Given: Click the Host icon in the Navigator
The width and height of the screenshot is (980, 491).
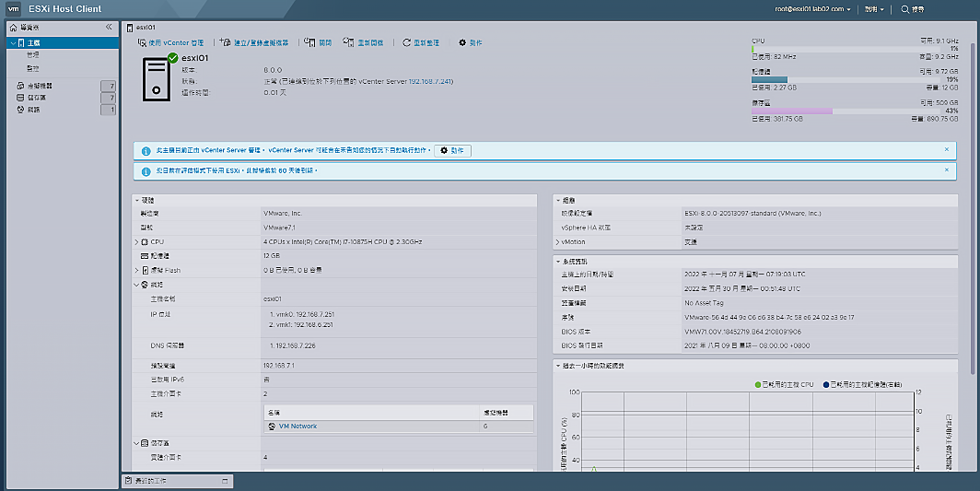Looking at the screenshot, I should pyautogui.click(x=21, y=42).
